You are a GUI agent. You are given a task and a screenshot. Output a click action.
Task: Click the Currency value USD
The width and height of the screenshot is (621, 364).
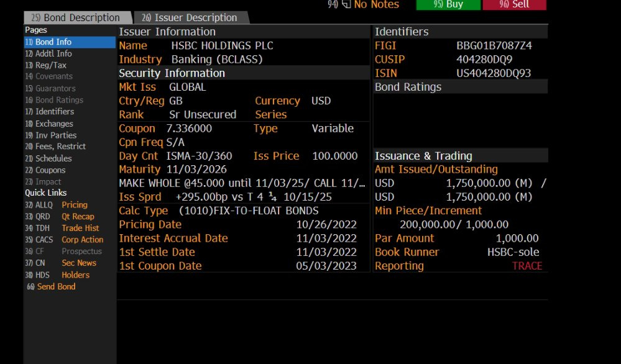click(321, 101)
